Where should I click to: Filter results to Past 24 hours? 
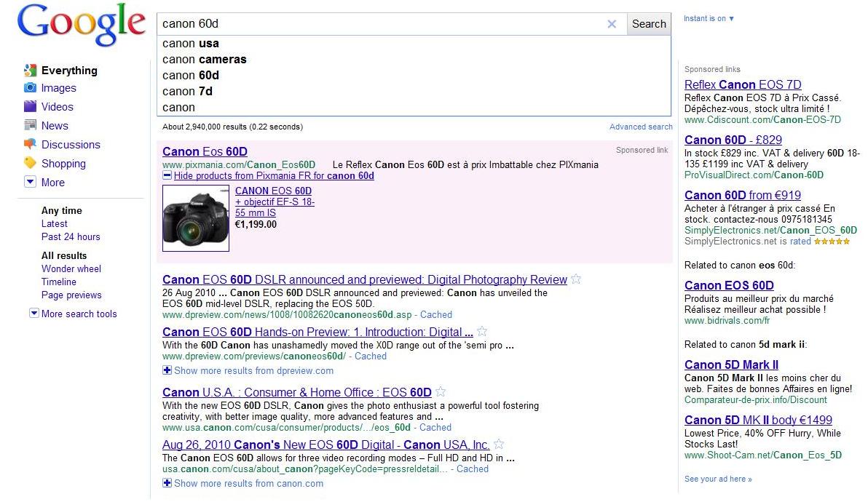click(x=71, y=236)
